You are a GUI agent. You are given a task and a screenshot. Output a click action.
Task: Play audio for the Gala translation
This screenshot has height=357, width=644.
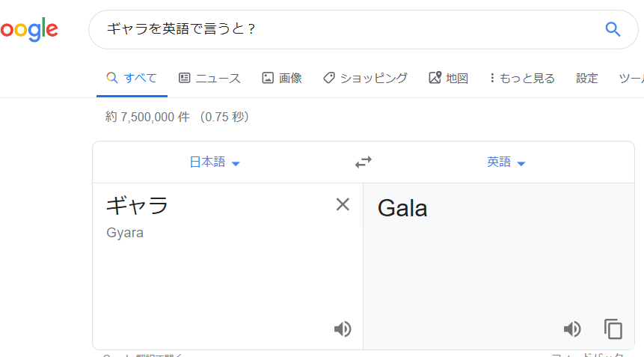(572, 329)
